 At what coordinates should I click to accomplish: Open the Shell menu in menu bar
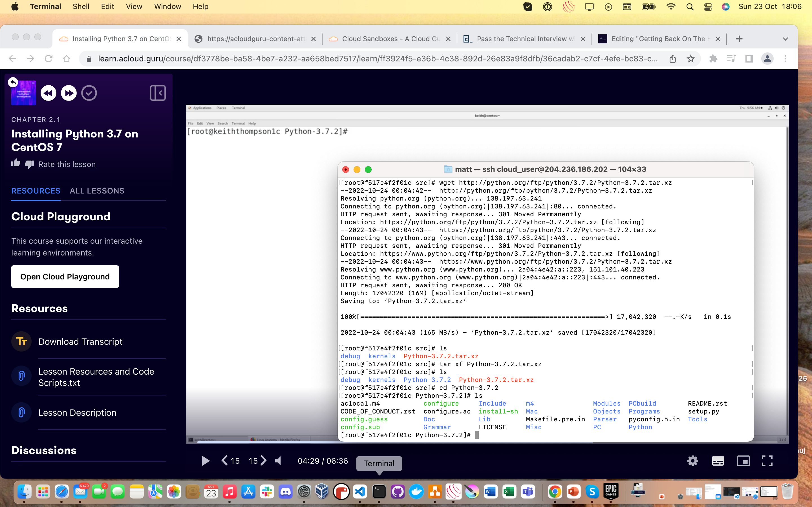click(x=81, y=6)
